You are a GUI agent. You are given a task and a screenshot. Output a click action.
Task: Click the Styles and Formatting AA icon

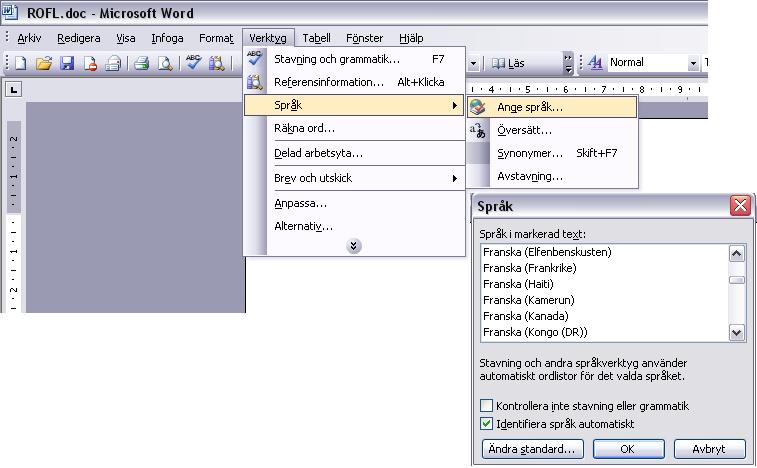tap(595, 62)
